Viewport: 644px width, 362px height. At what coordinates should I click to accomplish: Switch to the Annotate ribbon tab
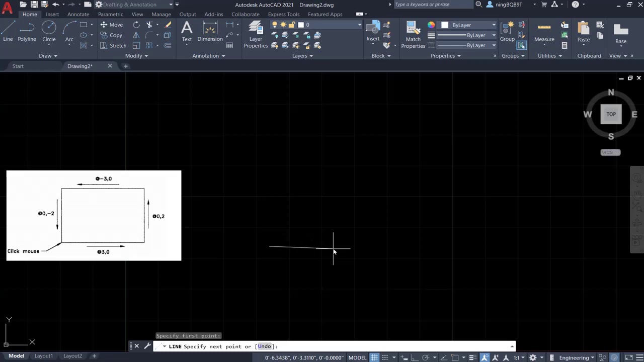click(78, 14)
